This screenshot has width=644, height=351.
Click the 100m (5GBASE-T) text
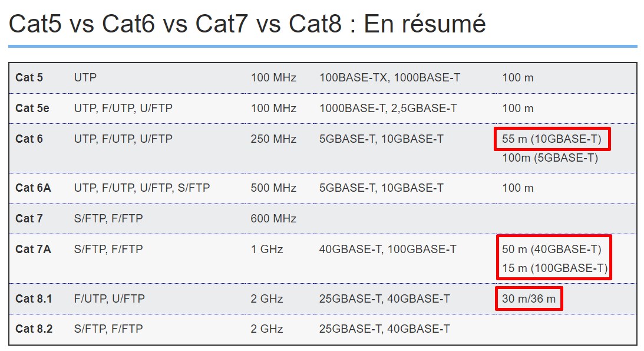click(x=550, y=158)
